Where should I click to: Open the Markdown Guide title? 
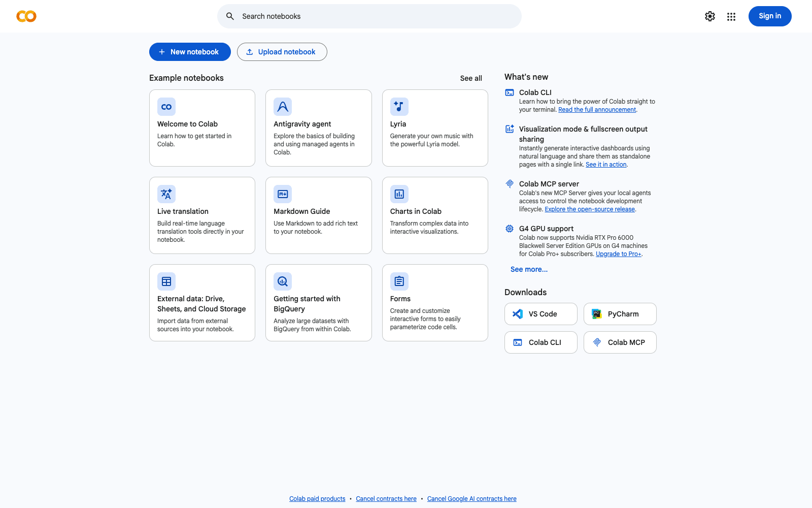tap(302, 211)
